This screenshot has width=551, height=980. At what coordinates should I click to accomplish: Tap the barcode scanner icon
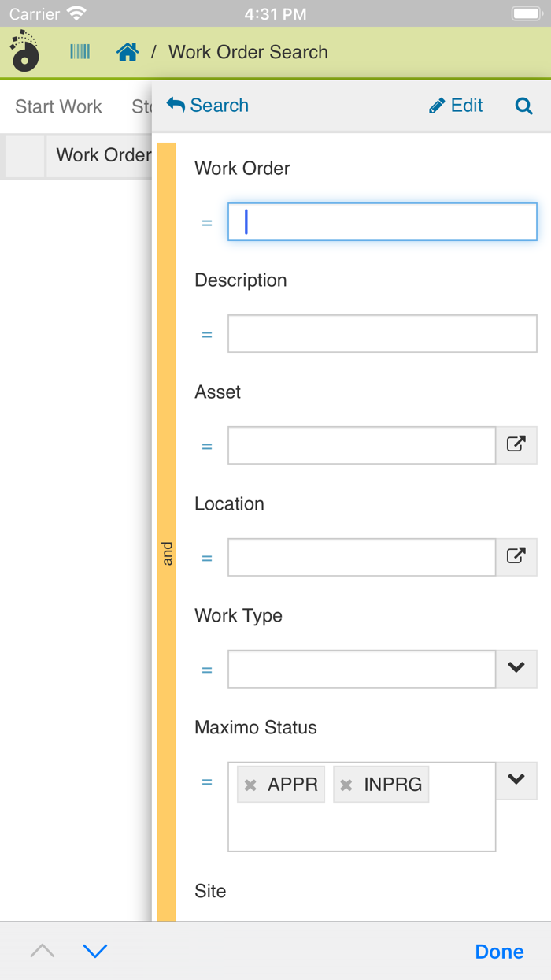coord(80,51)
